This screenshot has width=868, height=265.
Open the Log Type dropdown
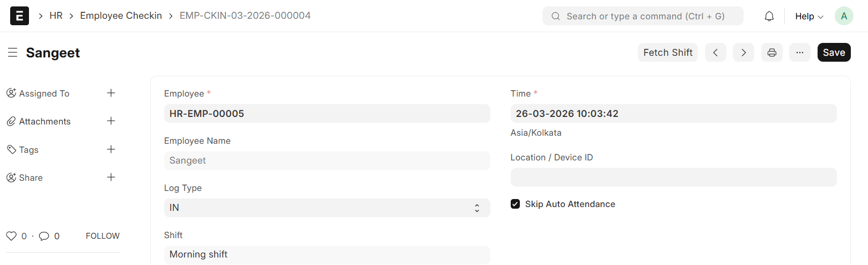(x=327, y=208)
